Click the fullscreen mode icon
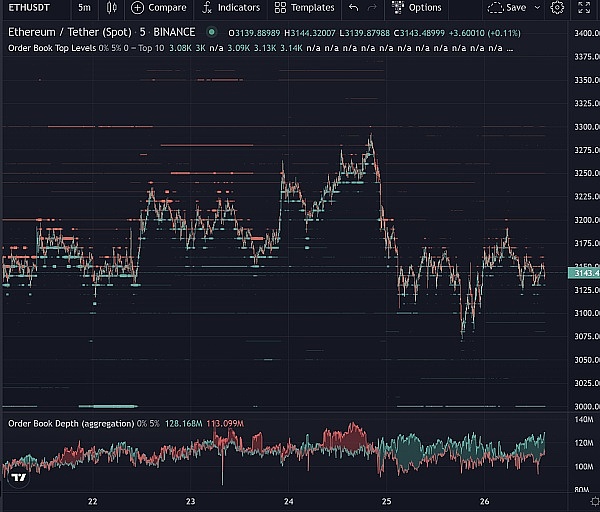This screenshot has height=512, width=600. pos(585,8)
